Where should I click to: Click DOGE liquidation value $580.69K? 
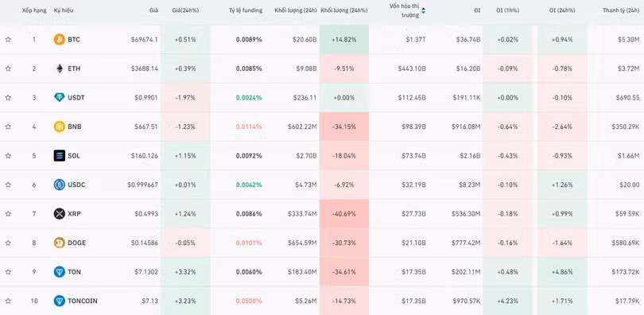[625, 243]
